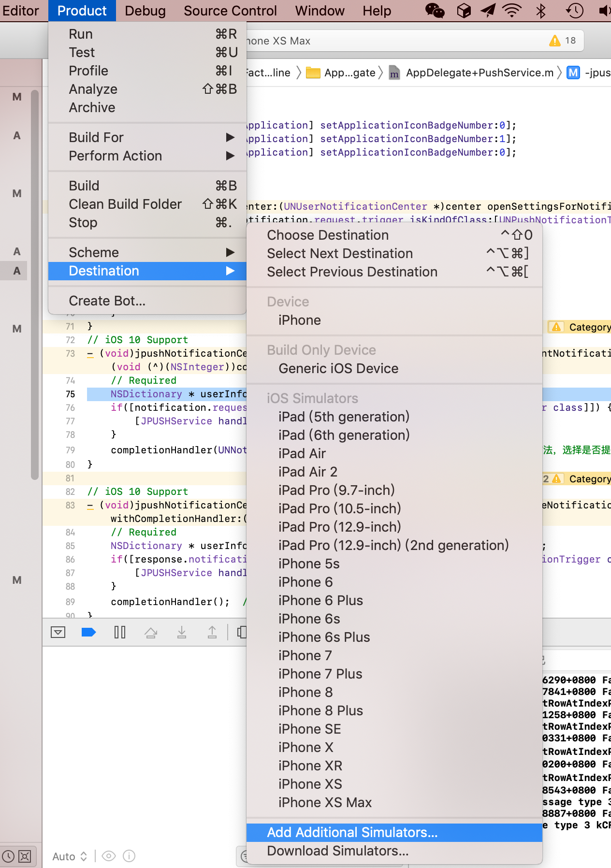Click the warning icon beside 2 Category
The image size is (611, 868).
(x=556, y=479)
